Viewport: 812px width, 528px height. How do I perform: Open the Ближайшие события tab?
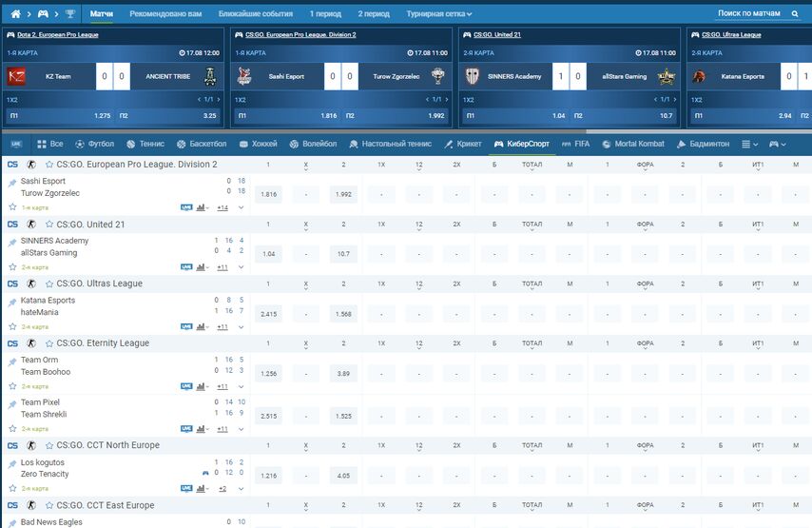(256, 14)
